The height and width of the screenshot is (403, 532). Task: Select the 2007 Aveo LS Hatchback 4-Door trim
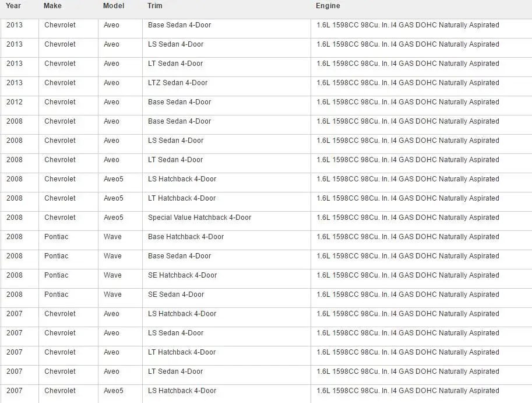182,314
